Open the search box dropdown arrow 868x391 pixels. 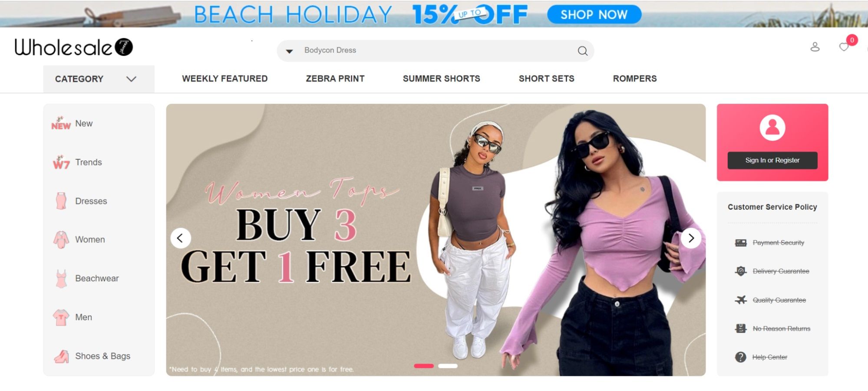[x=289, y=51]
